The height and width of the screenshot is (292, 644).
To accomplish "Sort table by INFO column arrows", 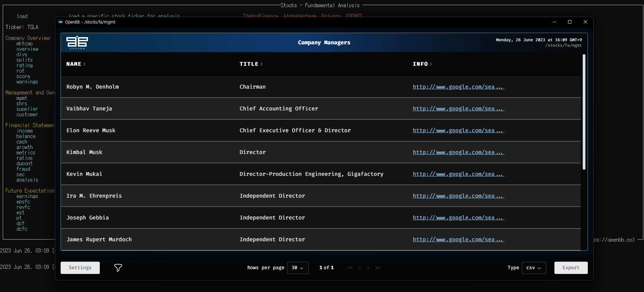I will click(x=431, y=64).
